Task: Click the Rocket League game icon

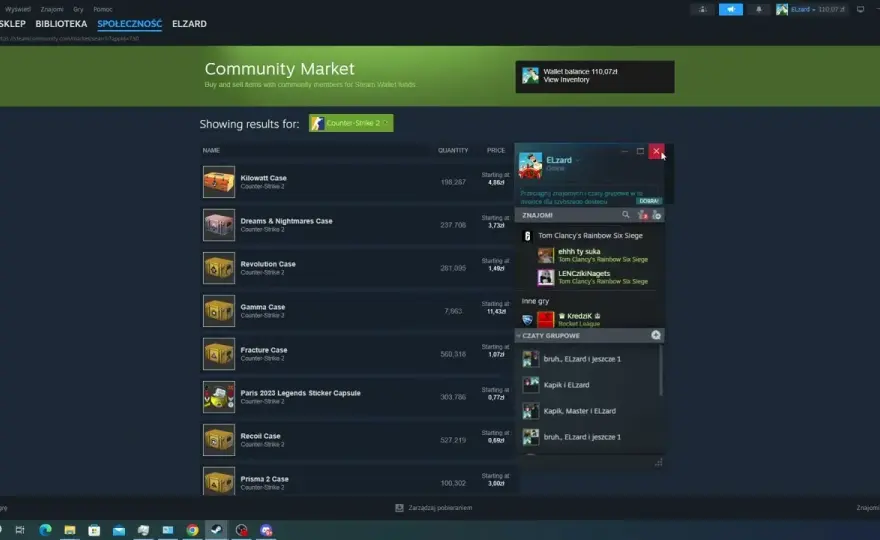Action: pyautogui.click(x=528, y=320)
